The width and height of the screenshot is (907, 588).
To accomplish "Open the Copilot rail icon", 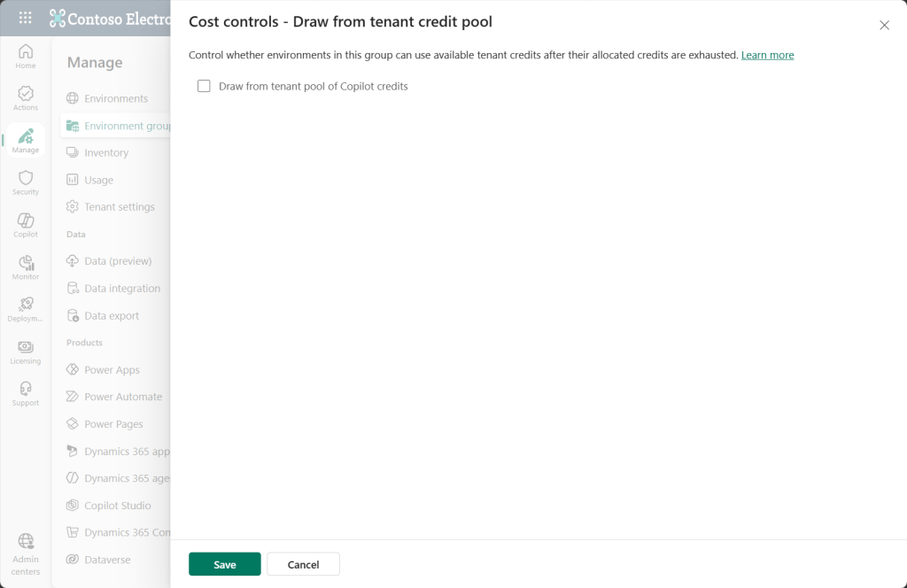I will point(26,225).
